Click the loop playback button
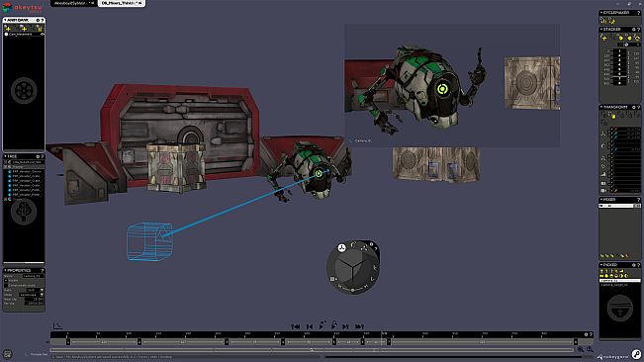644x362 pixels. (x=334, y=325)
